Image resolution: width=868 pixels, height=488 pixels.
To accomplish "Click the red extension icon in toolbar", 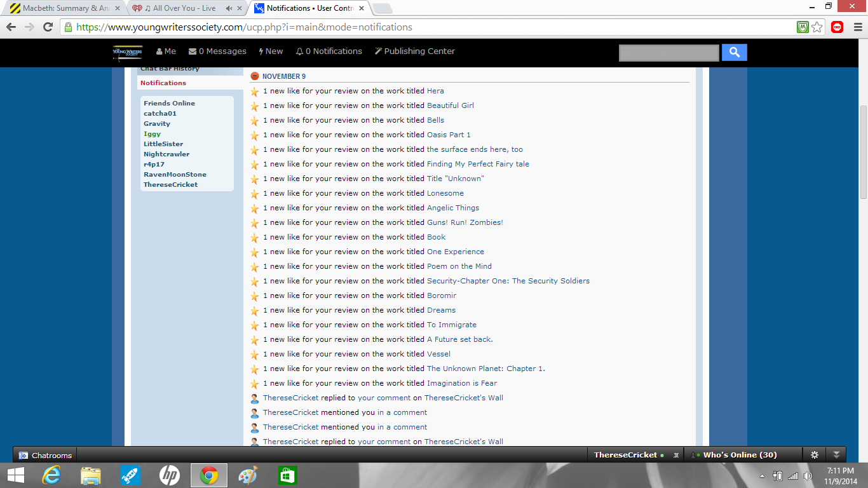I will click(837, 27).
